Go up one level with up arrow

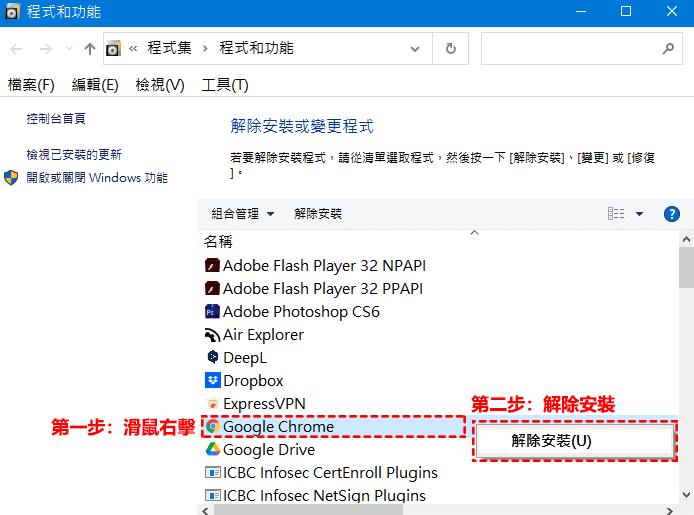pyautogui.click(x=90, y=49)
